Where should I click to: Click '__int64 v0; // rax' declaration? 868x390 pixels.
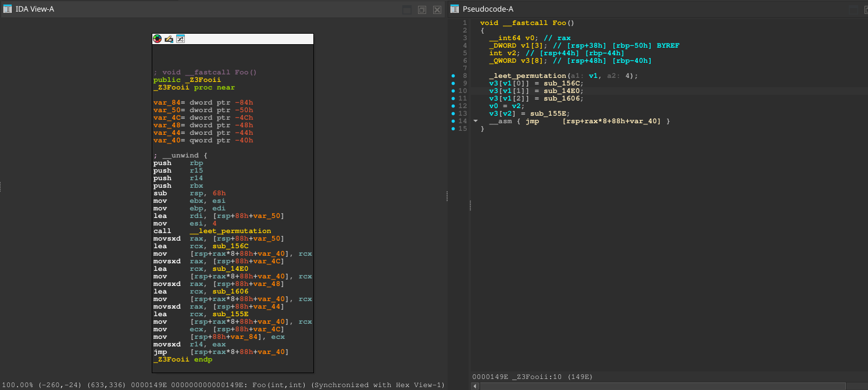pos(530,38)
